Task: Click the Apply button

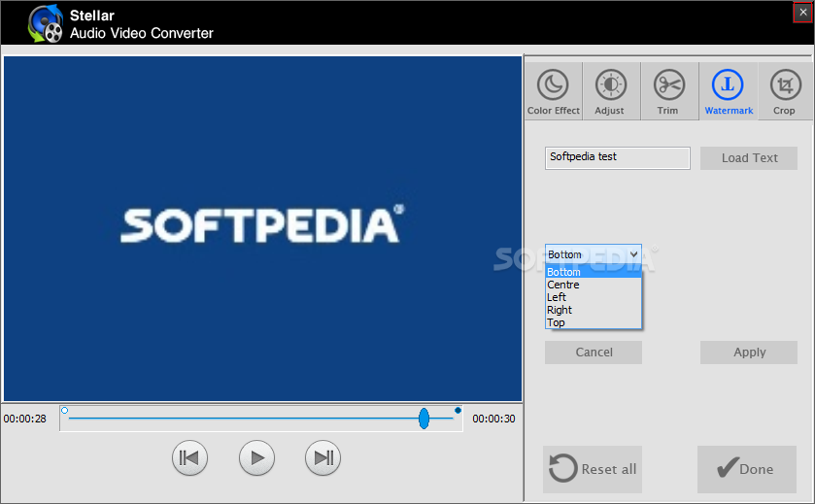Action: click(749, 353)
